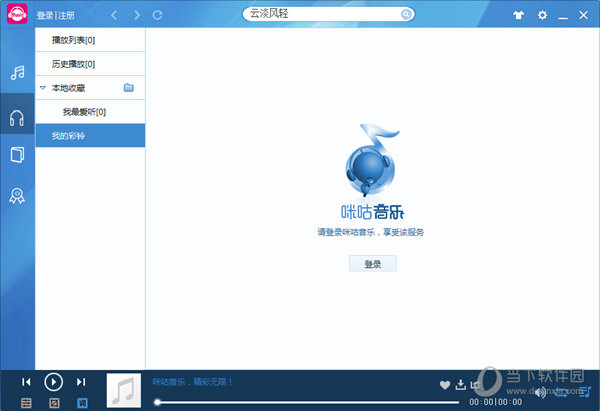Collapse the 本地收藏 tree arrow
The height and width of the screenshot is (411, 600).
click(42, 88)
